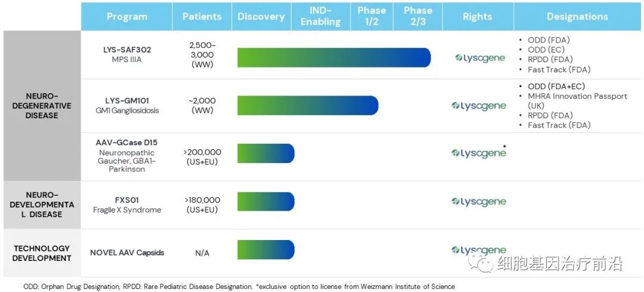Click the TECHNOLOGY DEVELOPMENT category cell
Screen dimensions: 644x292
click(42, 253)
